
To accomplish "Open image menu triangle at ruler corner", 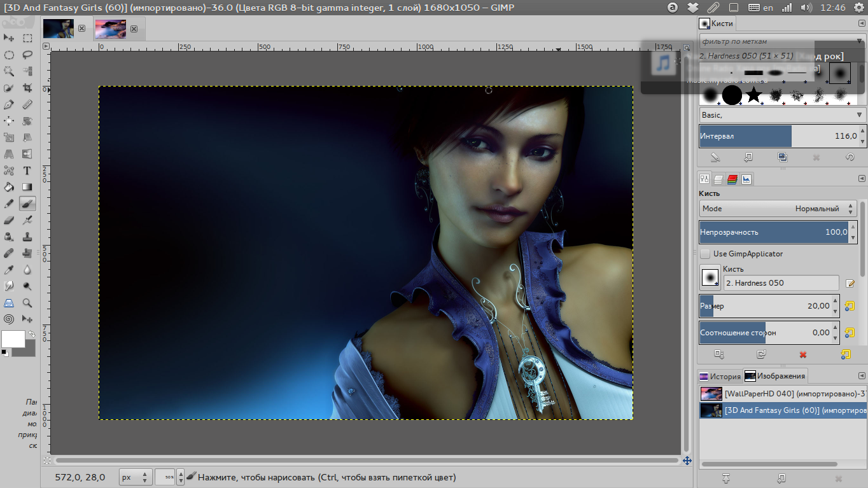I will click(46, 46).
